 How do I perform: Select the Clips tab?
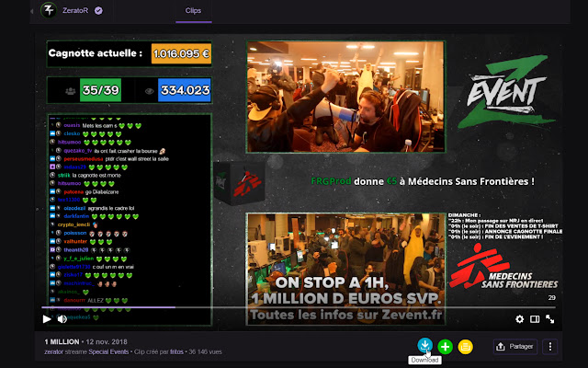click(193, 11)
